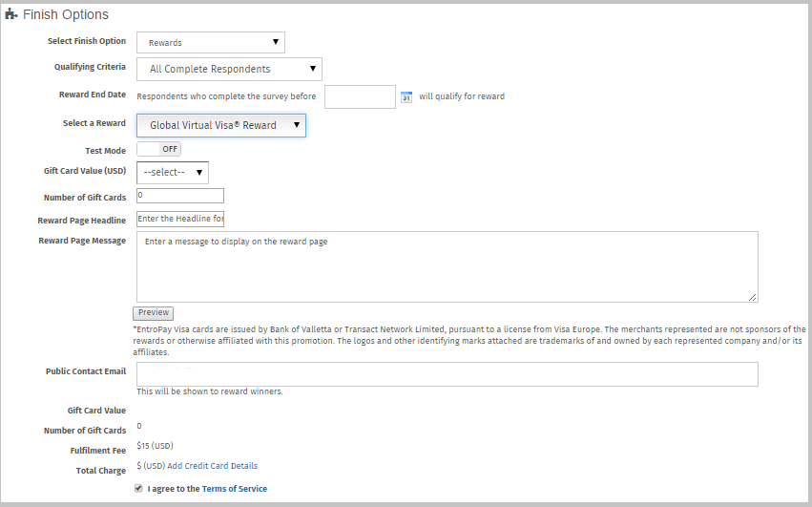Open the Select a Reward dropdown
This screenshot has width=812, height=507.
click(x=221, y=125)
